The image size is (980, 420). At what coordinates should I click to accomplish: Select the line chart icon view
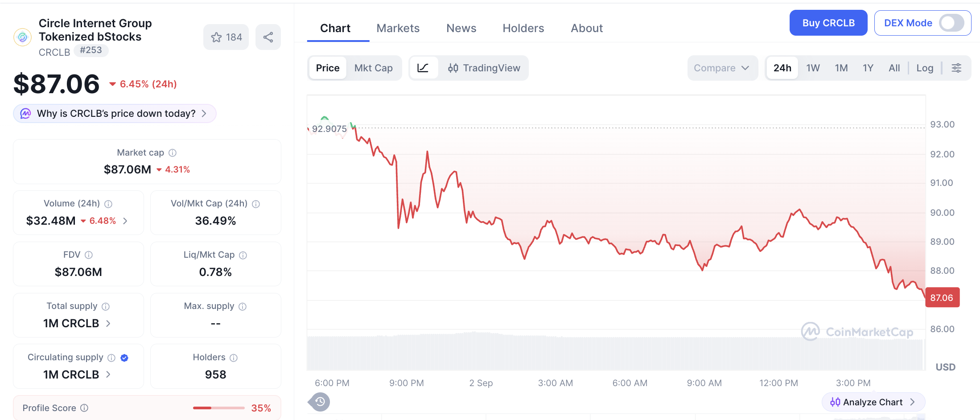point(423,68)
